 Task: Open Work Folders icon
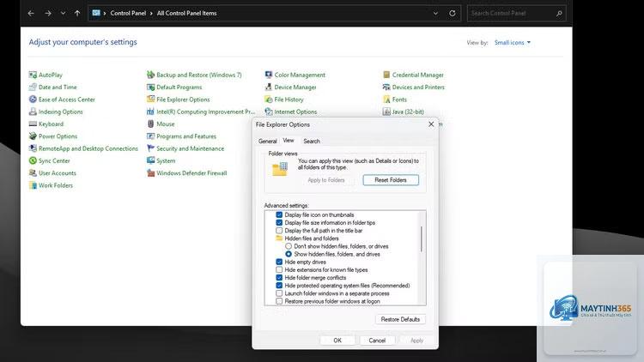click(33, 185)
